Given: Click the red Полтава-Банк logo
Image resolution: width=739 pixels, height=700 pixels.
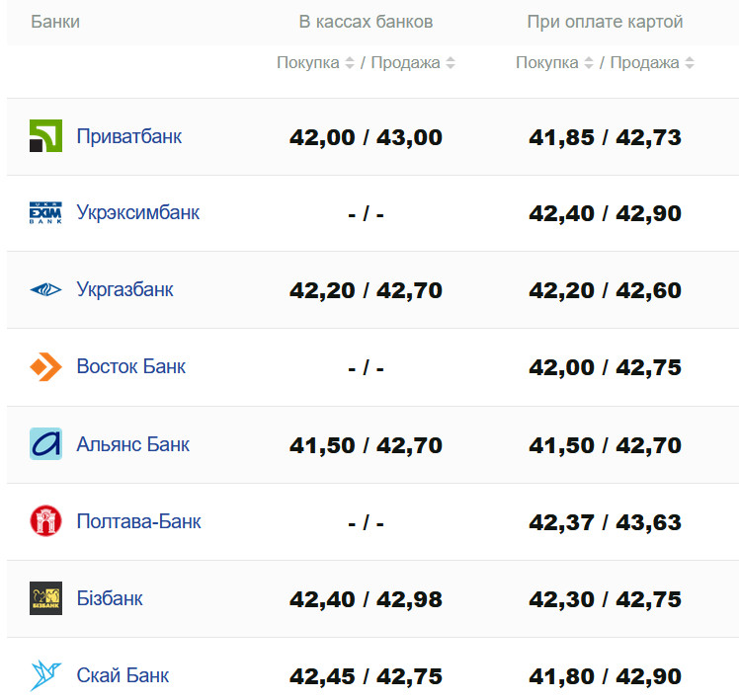Looking at the screenshot, I should click(x=45, y=521).
